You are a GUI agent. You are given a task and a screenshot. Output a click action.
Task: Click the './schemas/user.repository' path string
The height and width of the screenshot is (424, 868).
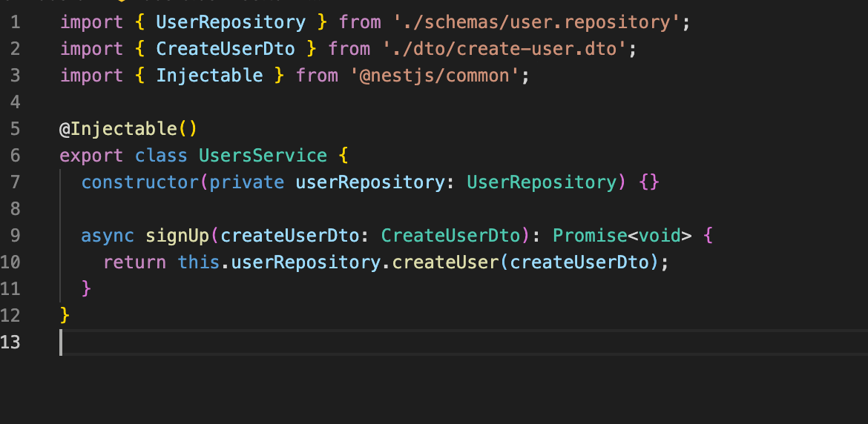(537, 22)
